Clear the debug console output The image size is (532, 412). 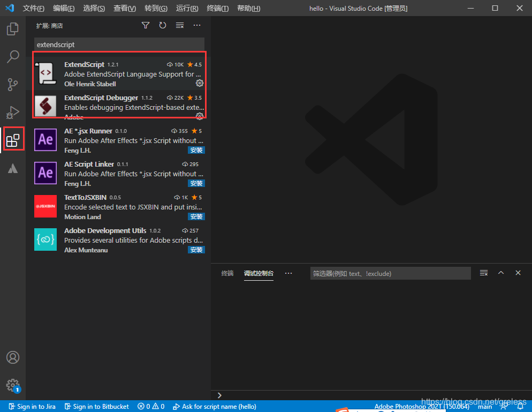tap(484, 273)
